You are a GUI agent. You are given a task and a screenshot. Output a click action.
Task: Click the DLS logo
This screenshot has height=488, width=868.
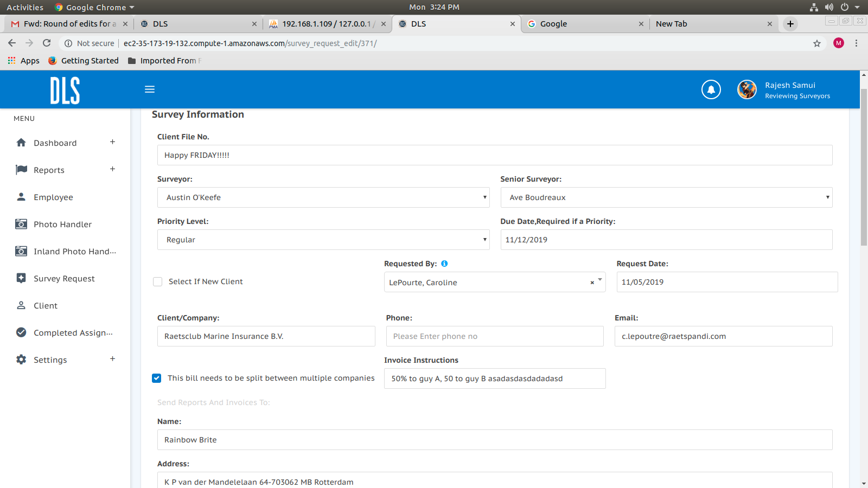point(65,90)
